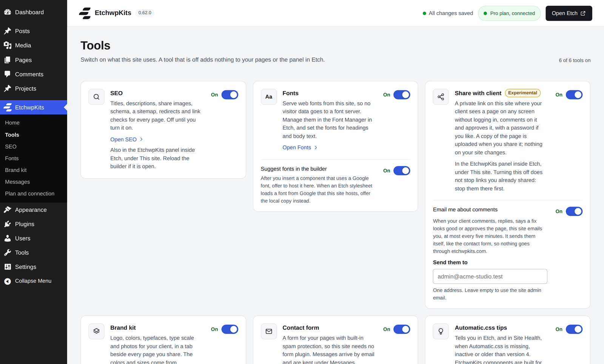Click the Contact form envelope icon
The width and height of the screenshot is (604, 364).
click(269, 331)
